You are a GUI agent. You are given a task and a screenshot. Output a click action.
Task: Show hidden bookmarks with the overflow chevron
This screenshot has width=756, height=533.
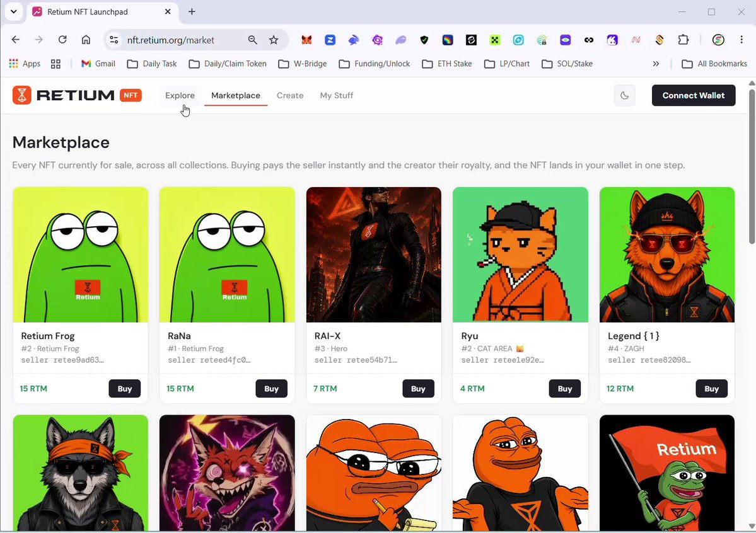656,64
